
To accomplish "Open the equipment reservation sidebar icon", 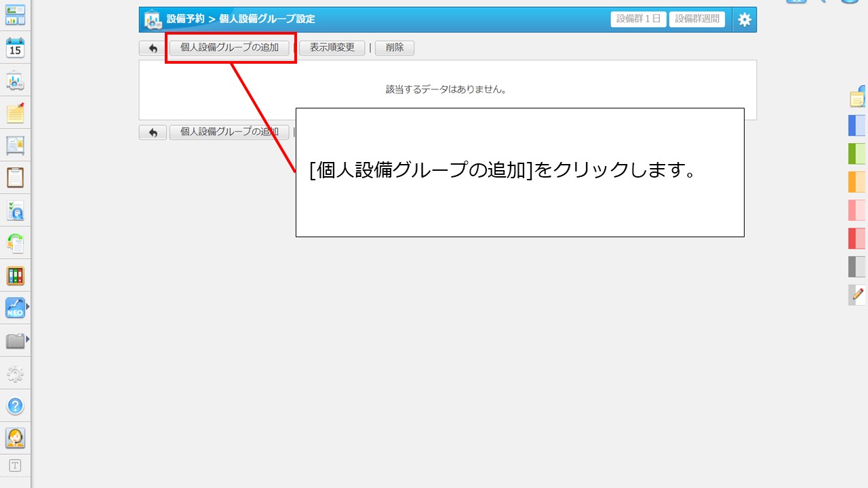I will 15,81.
